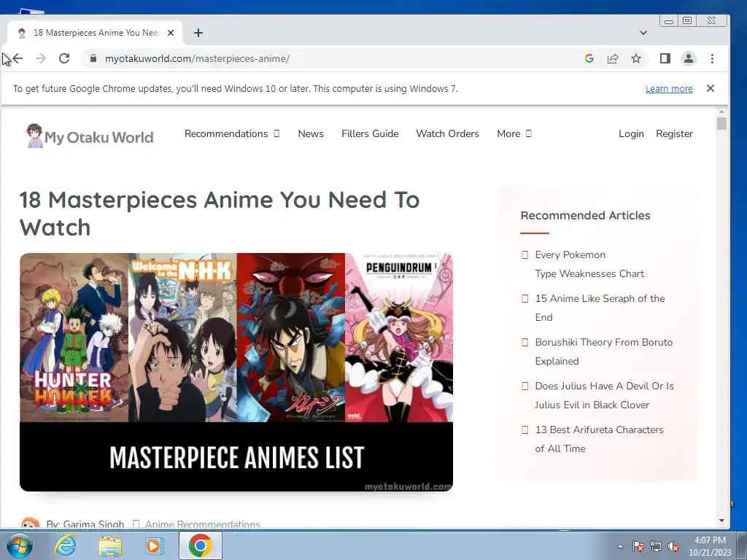Click the padlock site info icon

93,58
